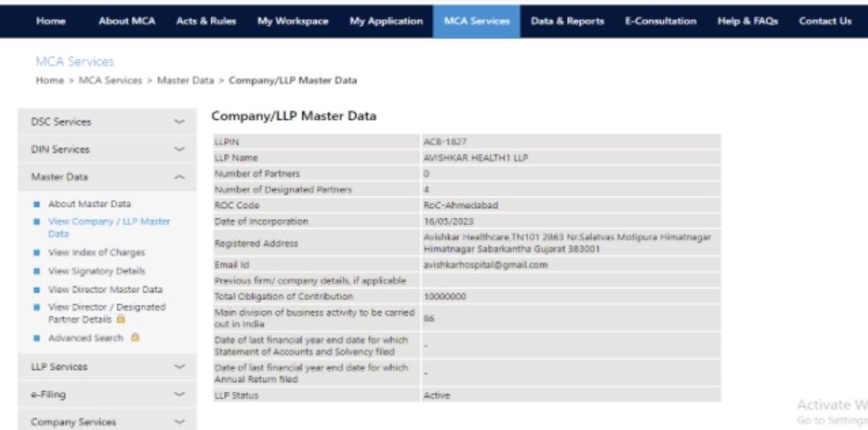The image size is (868, 430).
Task: Open View Index of Charges
Action: coord(97,253)
